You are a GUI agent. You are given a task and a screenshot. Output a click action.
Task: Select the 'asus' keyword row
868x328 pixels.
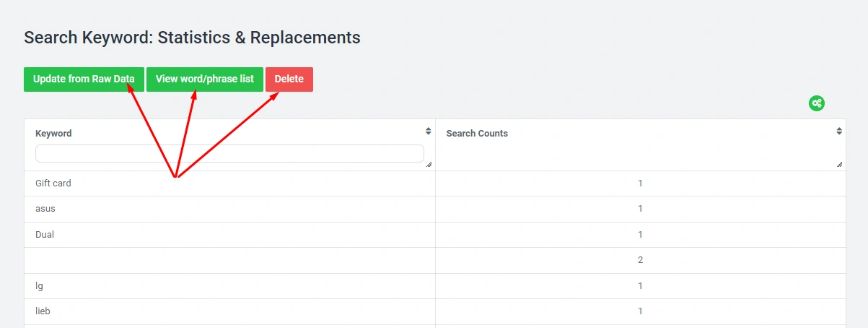tap(45, 209)
